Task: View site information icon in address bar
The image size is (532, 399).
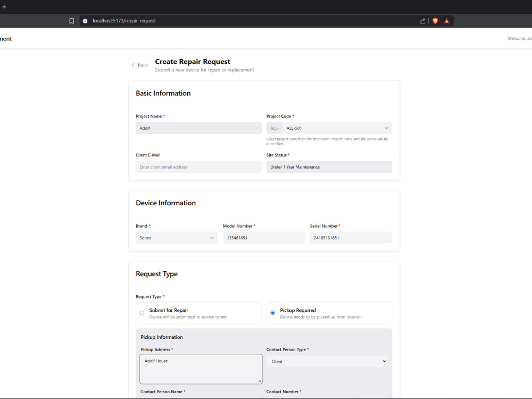Action: 85,21
